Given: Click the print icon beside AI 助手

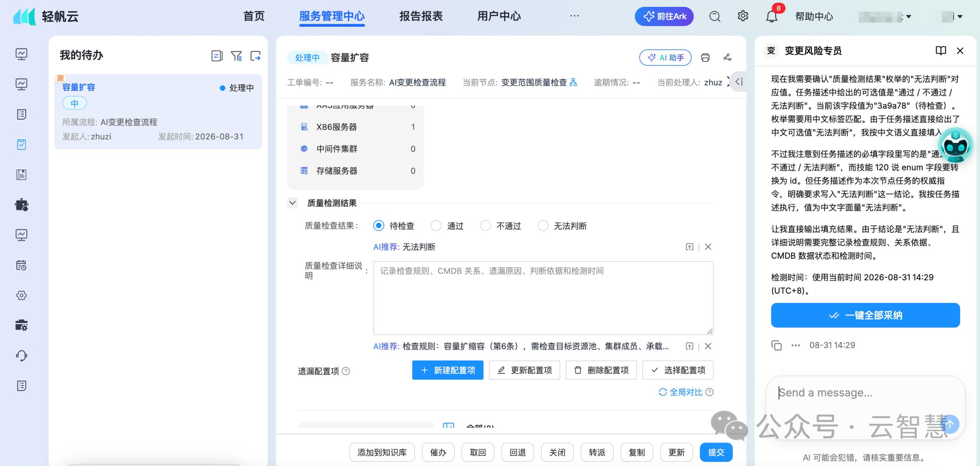Looking at the screenshot, I should 705,57.
